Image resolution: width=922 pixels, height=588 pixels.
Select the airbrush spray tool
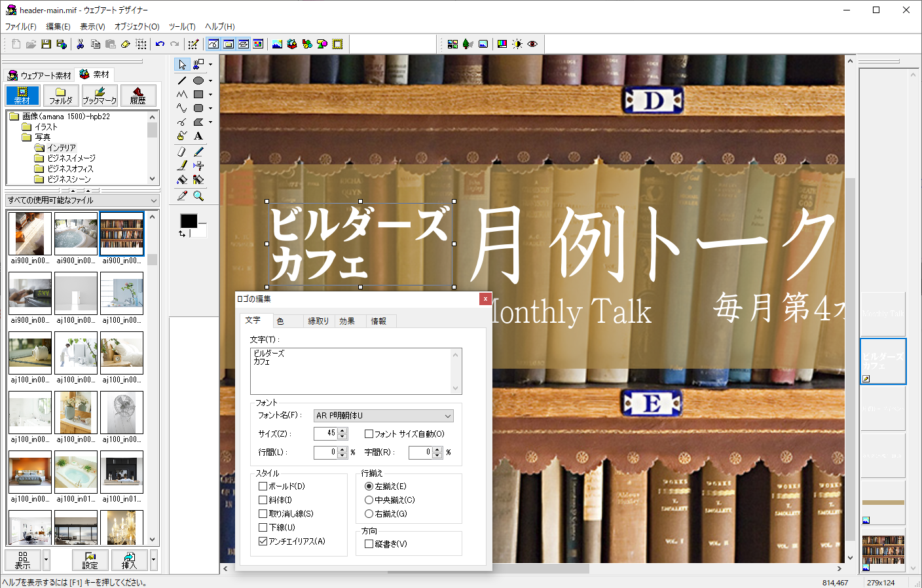(x=198, y=166)
